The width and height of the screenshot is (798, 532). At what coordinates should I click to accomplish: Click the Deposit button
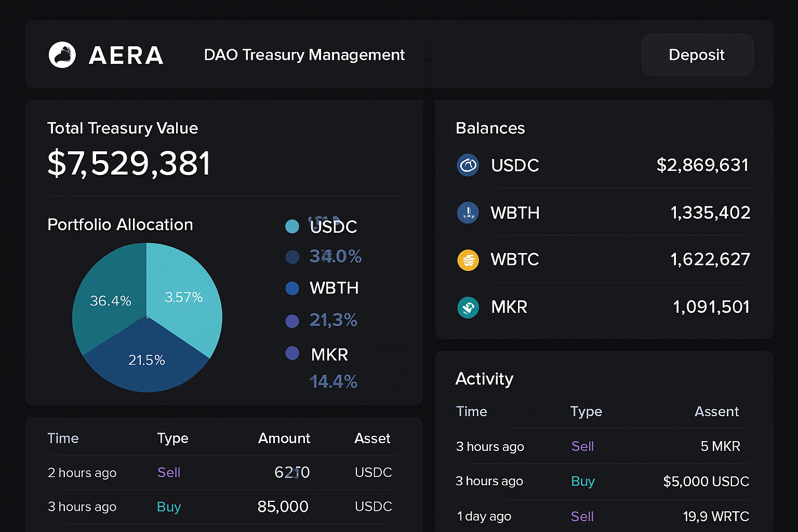click(x=697, y=55)
